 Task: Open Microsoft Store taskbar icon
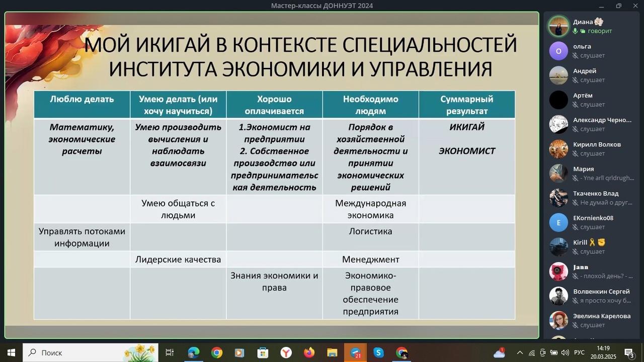[x=263, y=352]
